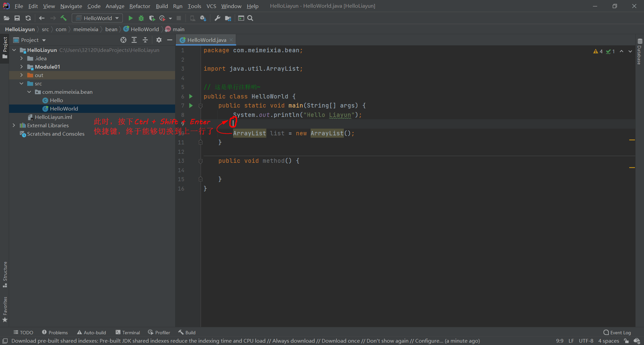Build project with the green hammer icon
The height and width of the screenshot is (345, 644).
(x=64, y=18)
